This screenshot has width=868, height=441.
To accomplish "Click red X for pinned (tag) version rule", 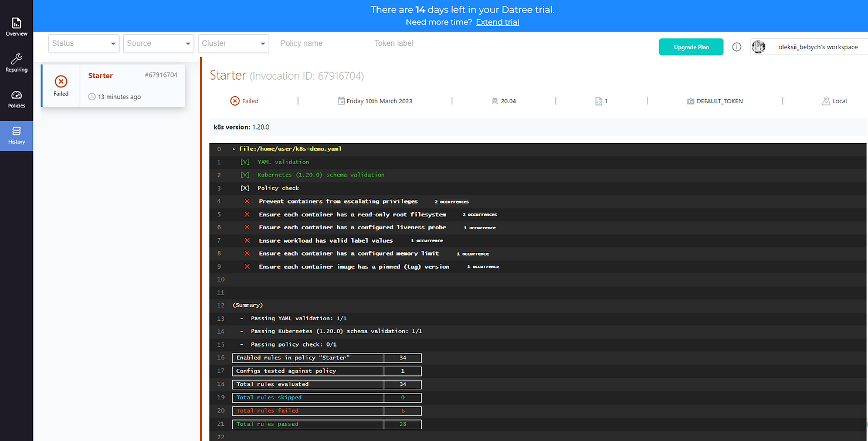I will pos(247,266).
